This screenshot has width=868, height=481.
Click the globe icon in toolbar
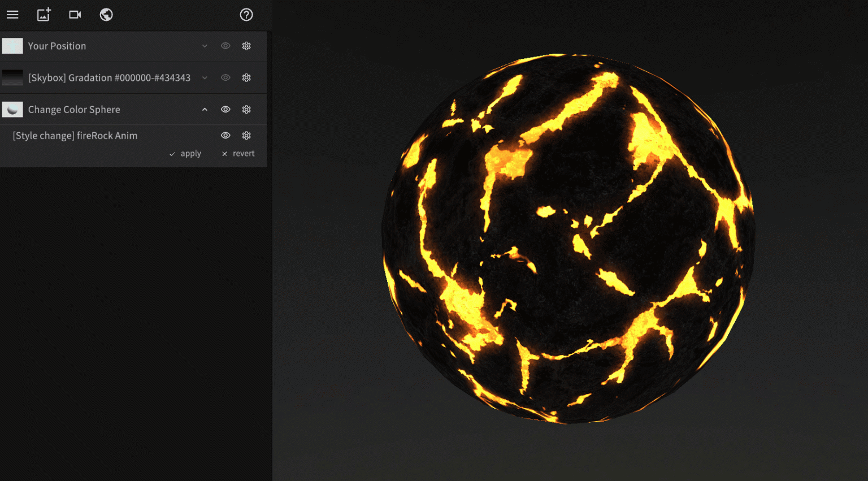(x=106, y=15)
